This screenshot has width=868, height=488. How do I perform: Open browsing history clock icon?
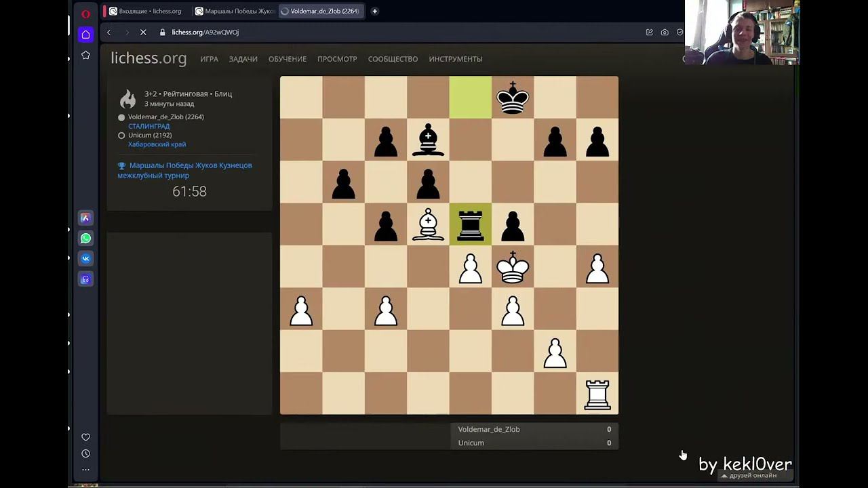coord(85,453)
